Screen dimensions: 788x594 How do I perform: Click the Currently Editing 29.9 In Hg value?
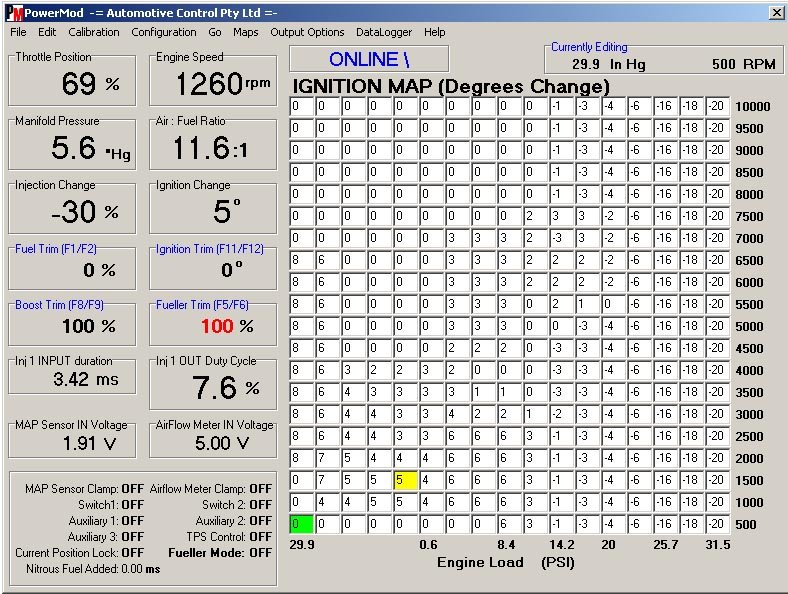tap(609, 64)
